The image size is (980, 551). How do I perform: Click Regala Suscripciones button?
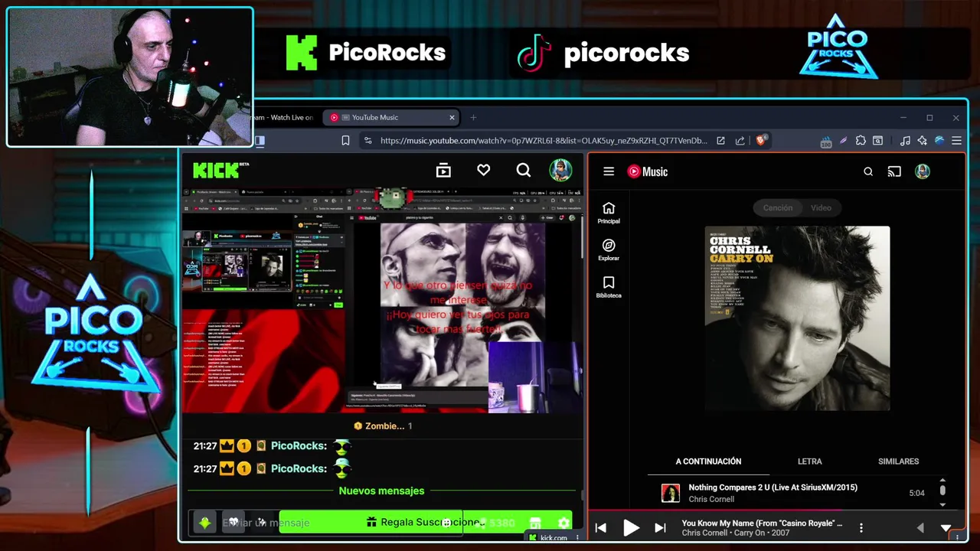click(x=425, y=522)
